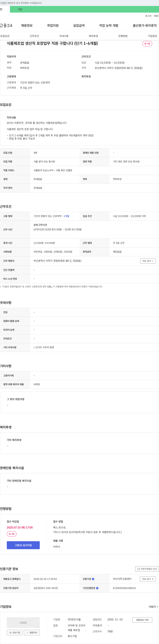The width and height of the screenshot is (159, 644).
Task: Click 식품 분야 단순 종사원 job category
Action: tap(44, 162)
